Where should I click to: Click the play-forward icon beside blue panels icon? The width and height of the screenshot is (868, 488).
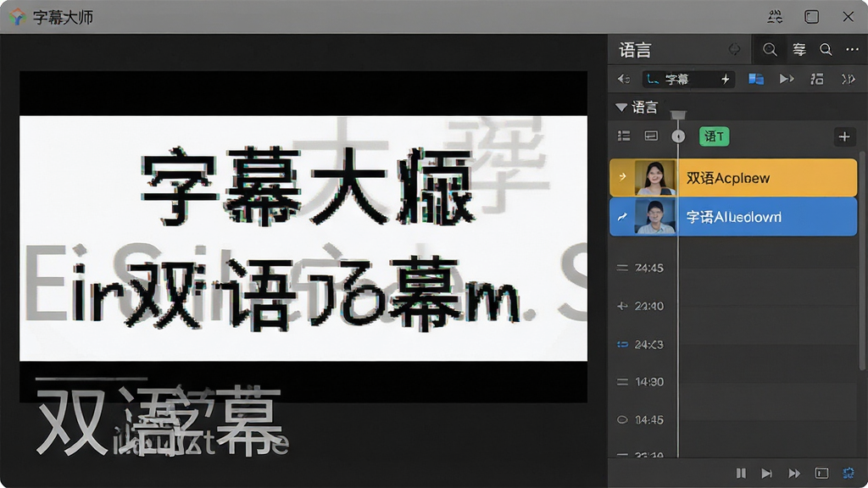tap(787, 79)
